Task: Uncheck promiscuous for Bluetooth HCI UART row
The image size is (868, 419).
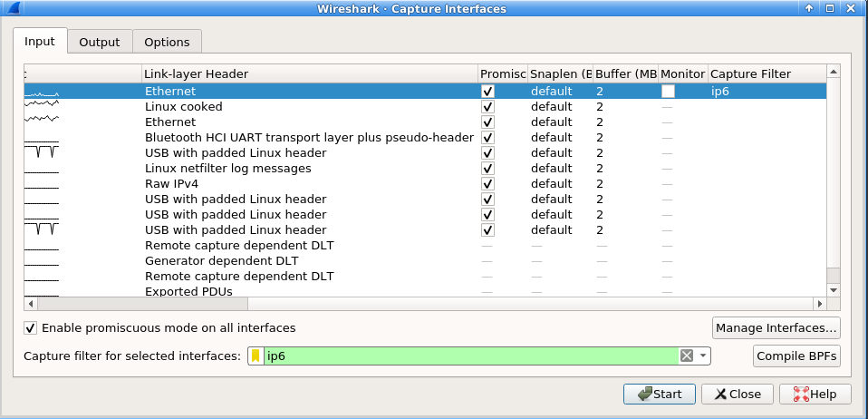Action: pos(487,138)
